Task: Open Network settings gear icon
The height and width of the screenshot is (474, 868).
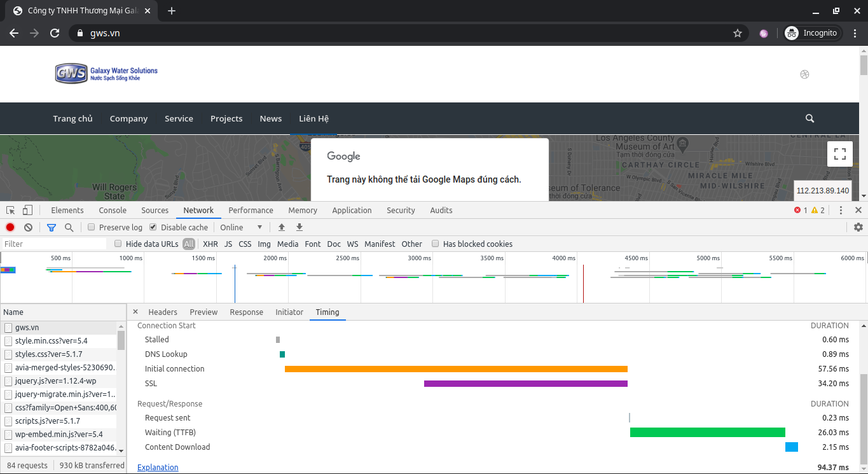Action: pyautogui.click(x=858, y=227)
